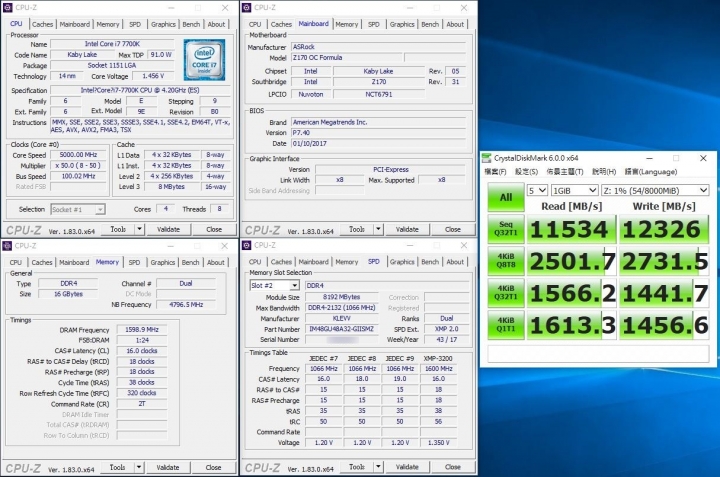Open the Z: drive selection dropdown

click(655, 190)
